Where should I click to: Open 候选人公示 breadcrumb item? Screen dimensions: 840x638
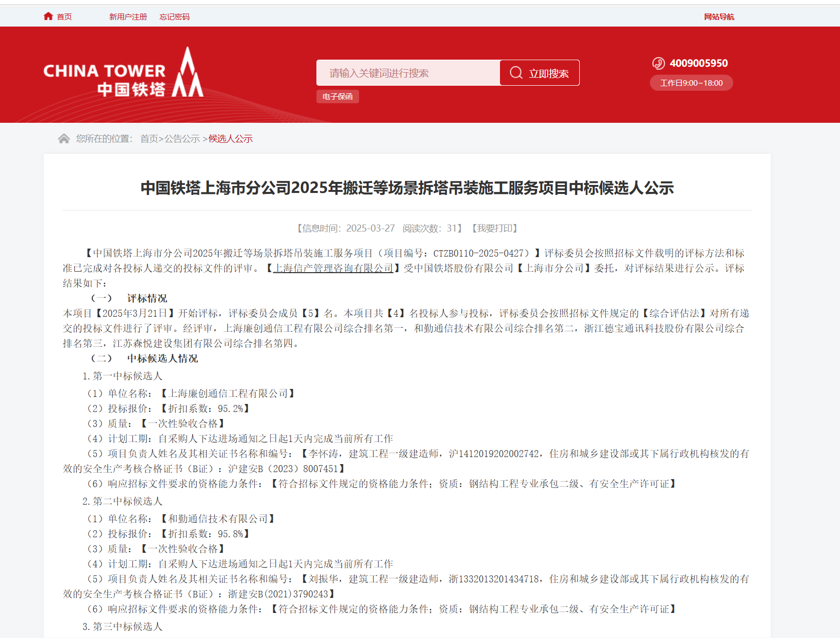point(231,139)
